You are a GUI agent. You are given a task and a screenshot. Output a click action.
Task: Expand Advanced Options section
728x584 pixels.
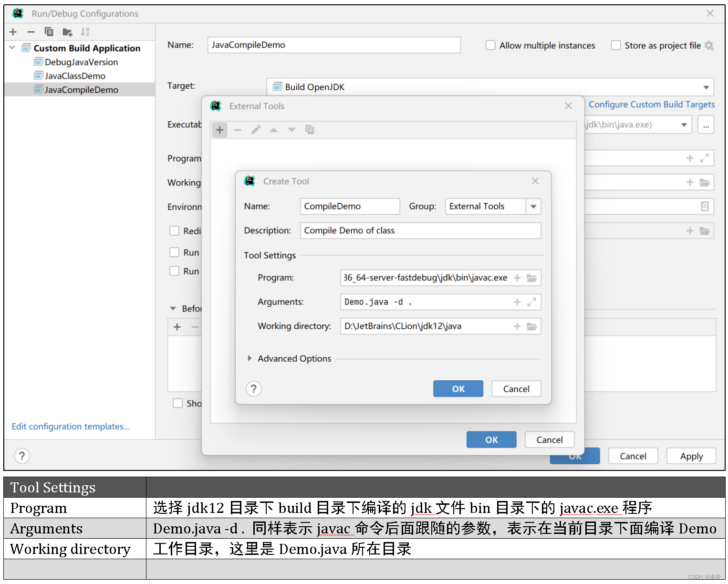[249, 358]
